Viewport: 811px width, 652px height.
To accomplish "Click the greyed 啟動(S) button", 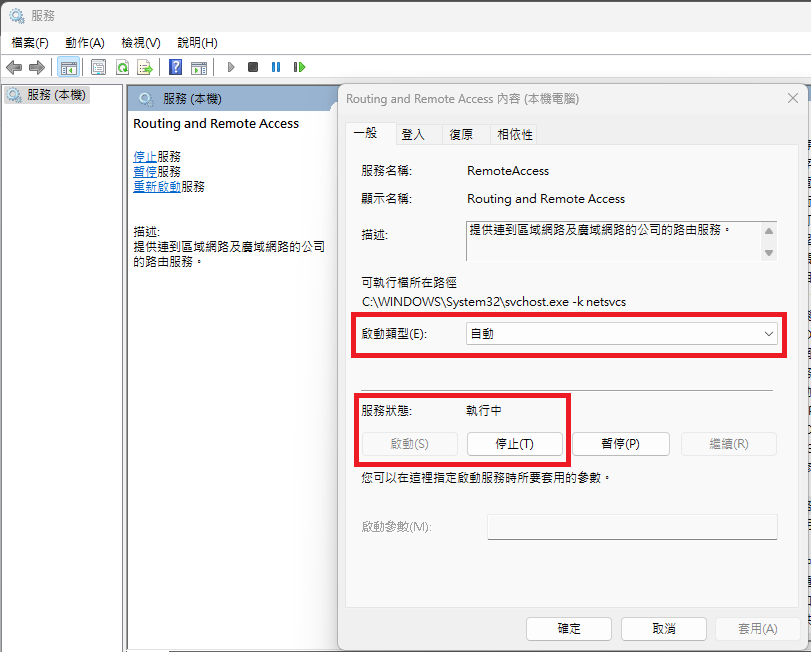I will pos(410,444).
